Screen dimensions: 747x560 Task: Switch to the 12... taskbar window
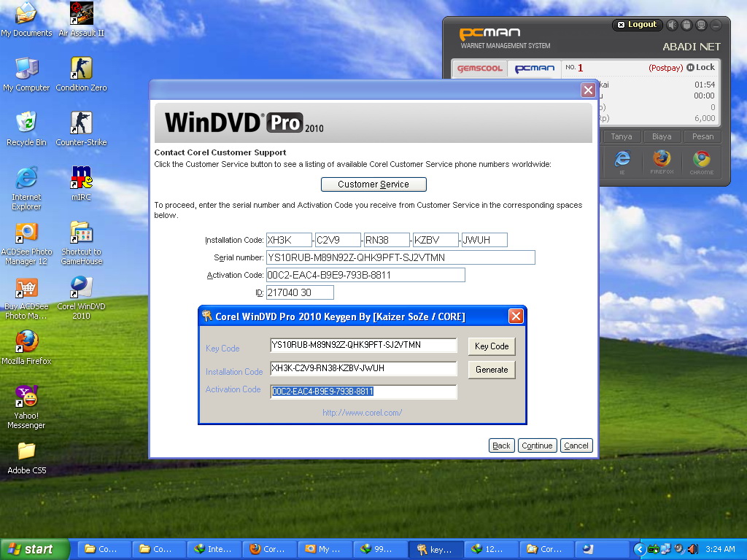tap(490, 549)
